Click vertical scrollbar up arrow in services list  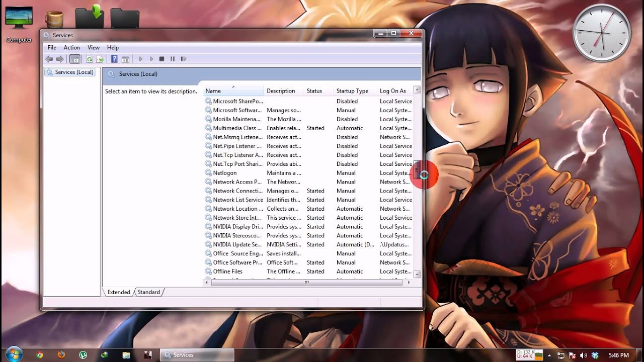[417, 90]
